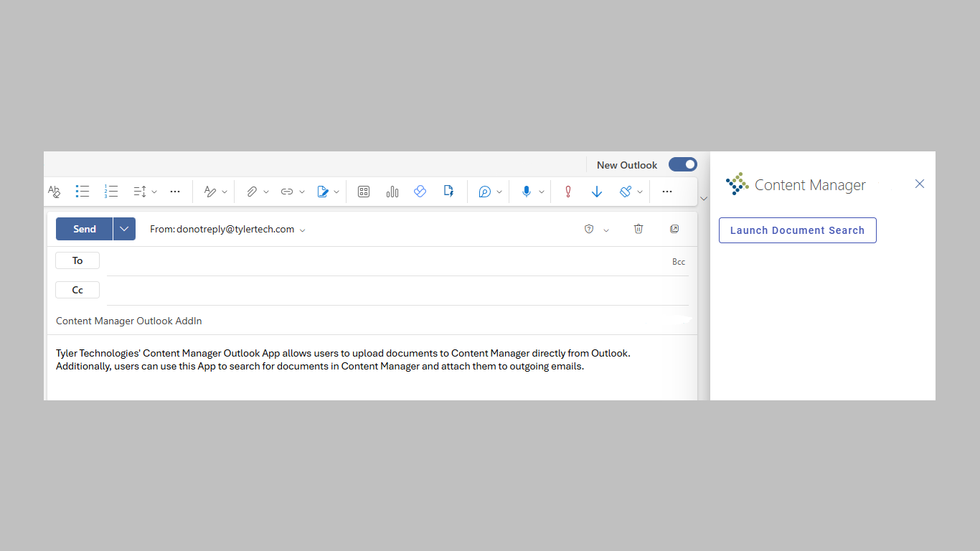The width and height of the screenshot is (980, 551).
Task: Click the format painter brush icon
Action: point(626,192)
